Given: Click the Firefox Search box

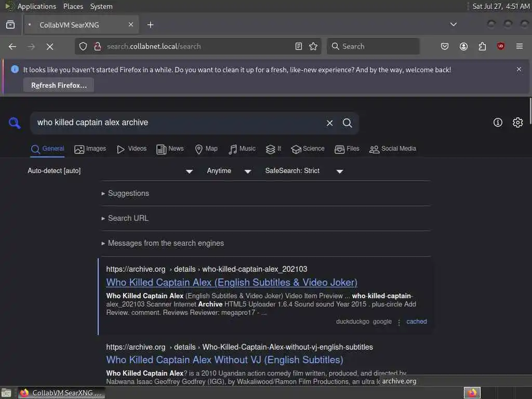Looking at the screenshot, I should tap(373, 46).
